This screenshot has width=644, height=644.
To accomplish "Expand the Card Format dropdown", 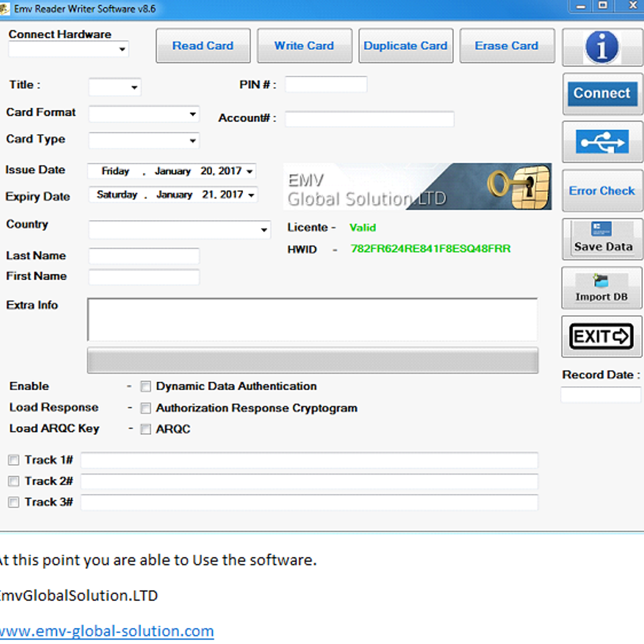I will [x=193, y=114].
